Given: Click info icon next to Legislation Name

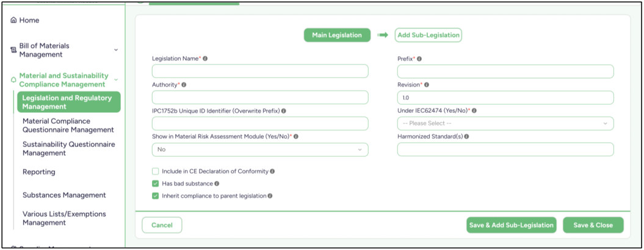Looking at the screenshot, I should pyautogui.click(x=205, y=59).
